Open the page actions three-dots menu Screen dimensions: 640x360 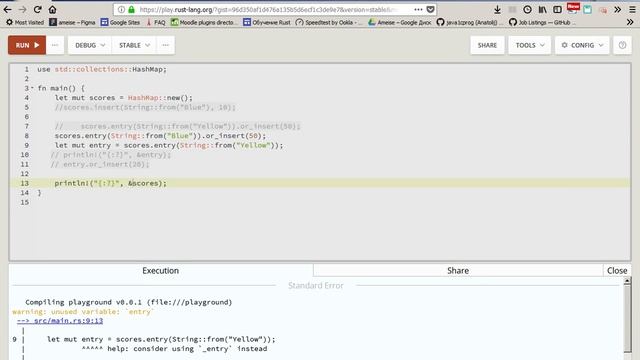click(418, 9)
